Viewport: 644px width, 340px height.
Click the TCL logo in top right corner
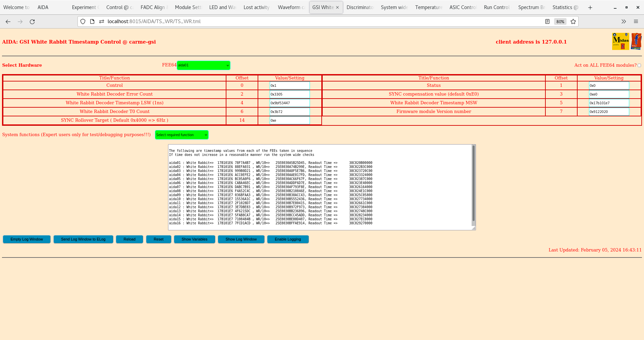(x=636, y=41)
